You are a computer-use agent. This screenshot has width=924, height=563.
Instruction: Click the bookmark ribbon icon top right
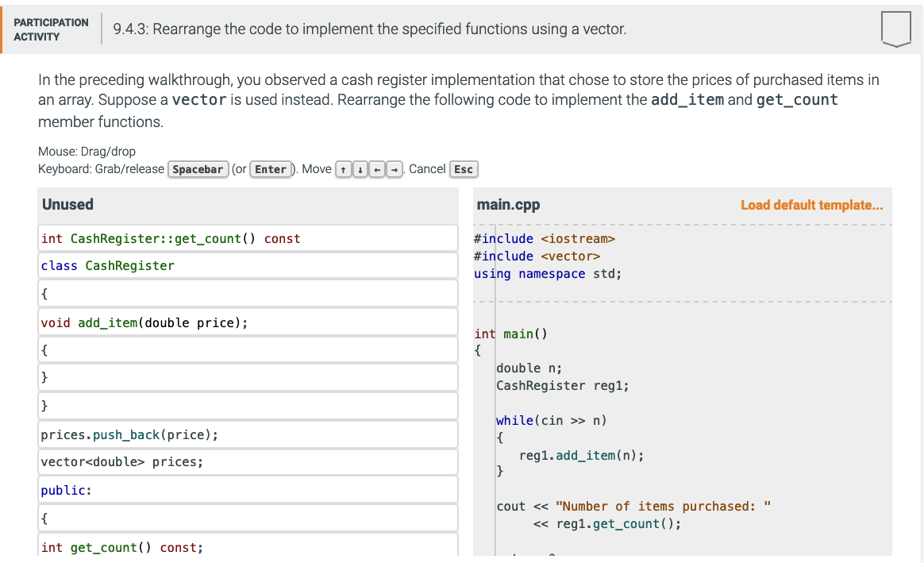coord(896,29)
